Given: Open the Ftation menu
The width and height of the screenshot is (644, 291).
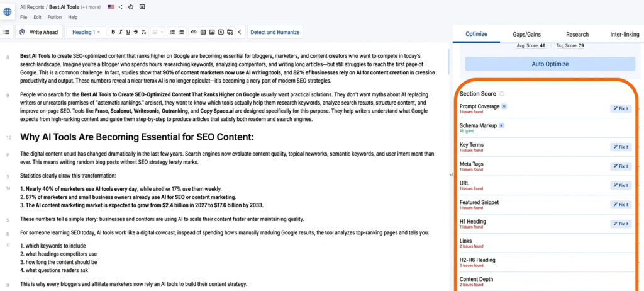Looking at the screenshot, I should [55, 17].
